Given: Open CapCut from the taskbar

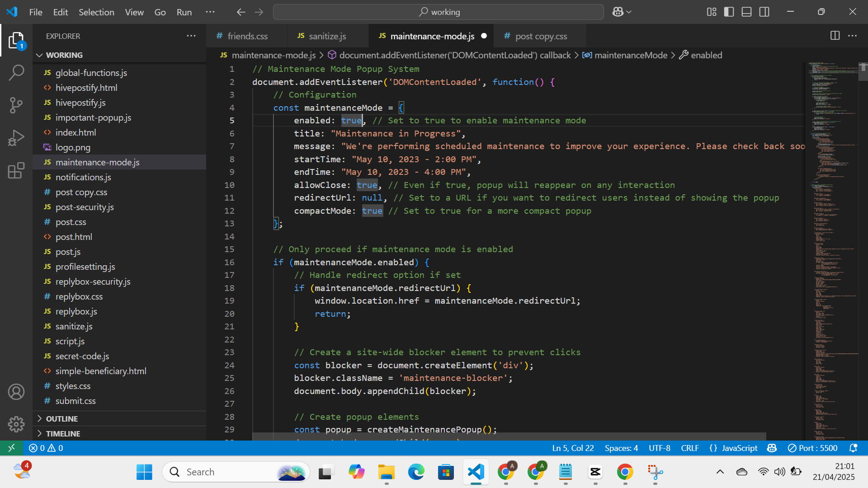Looking at the screenshot, I should [x=595, y=472].
